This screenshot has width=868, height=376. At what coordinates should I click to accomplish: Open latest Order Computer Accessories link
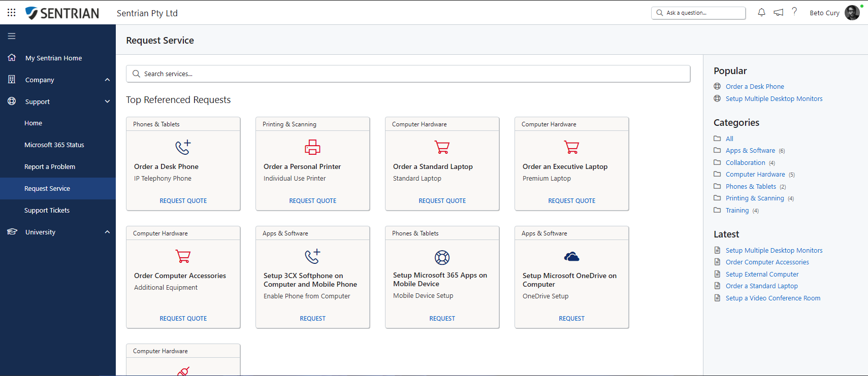767,262
